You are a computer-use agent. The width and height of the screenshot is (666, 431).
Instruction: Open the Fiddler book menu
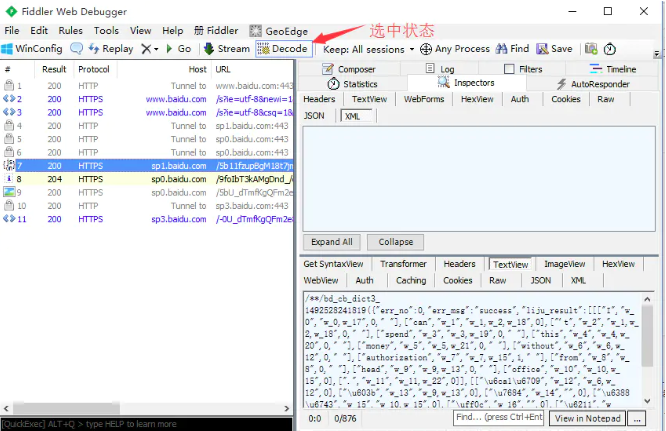click(x=216, y=31)
